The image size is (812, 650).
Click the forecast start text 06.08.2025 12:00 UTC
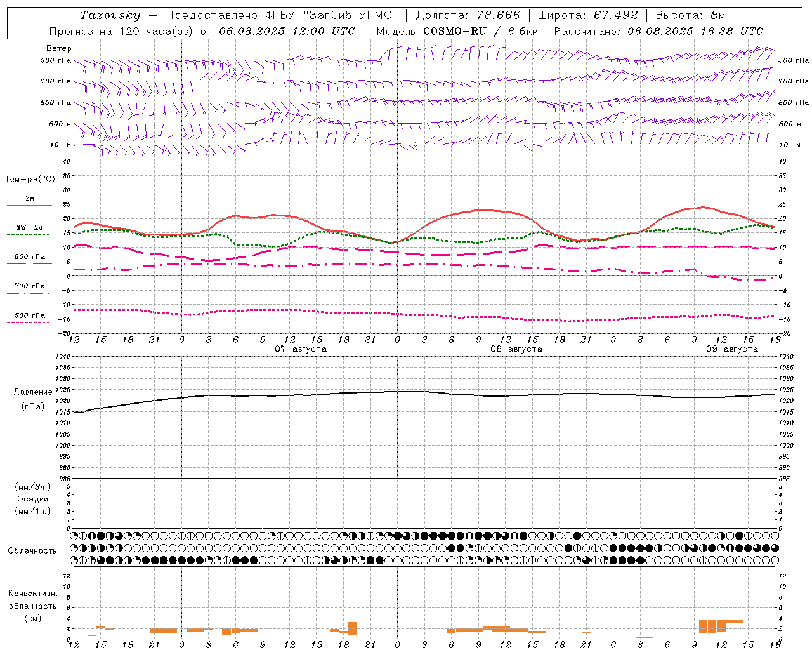click(x=287, y=31)
